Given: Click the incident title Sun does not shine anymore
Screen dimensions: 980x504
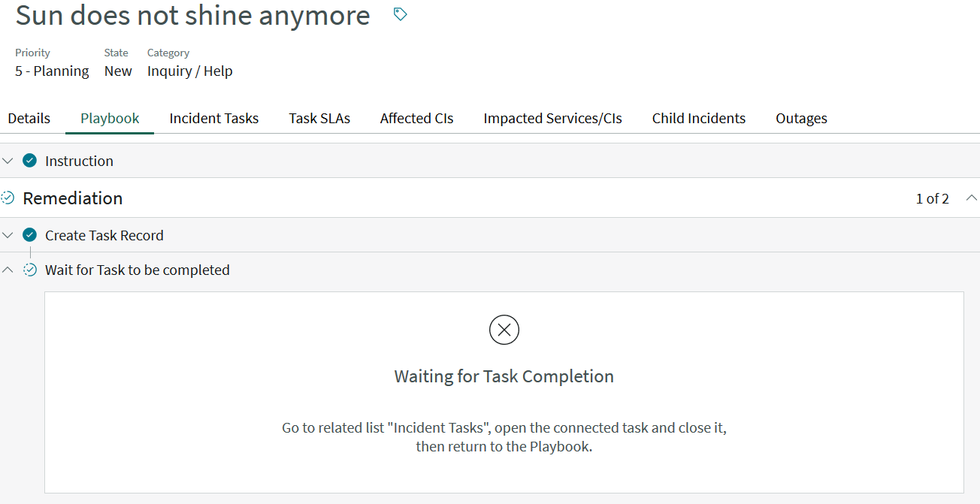Looking at the screenshot, I should [x=192, y=15].
